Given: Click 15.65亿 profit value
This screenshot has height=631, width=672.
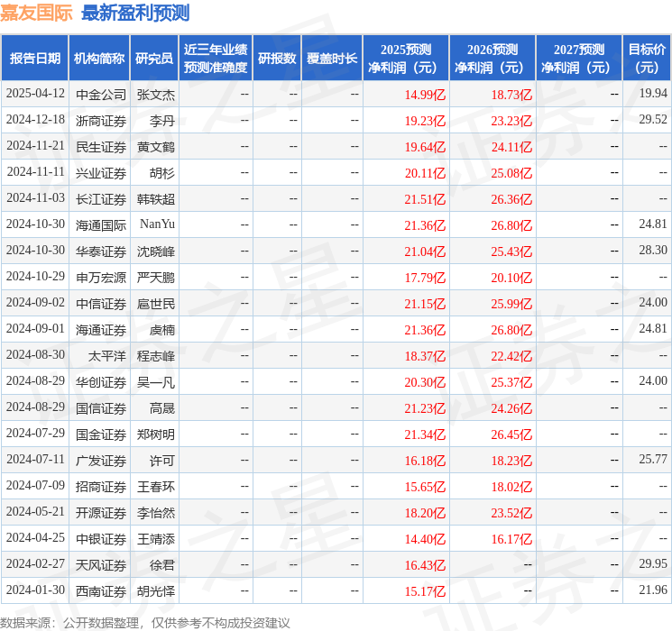Looking at the screenshot, I should [x=425, y=487].
